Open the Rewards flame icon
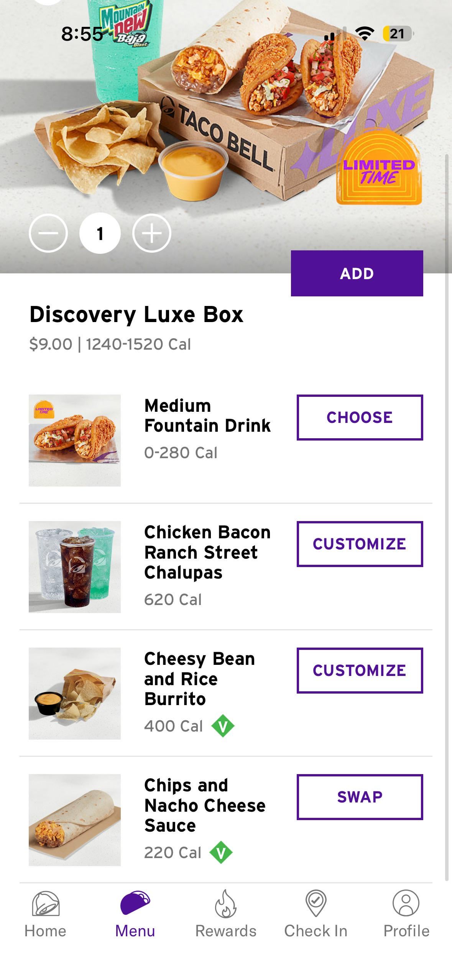The height and width of the screenshot is (980, 452). click(225, 904)
